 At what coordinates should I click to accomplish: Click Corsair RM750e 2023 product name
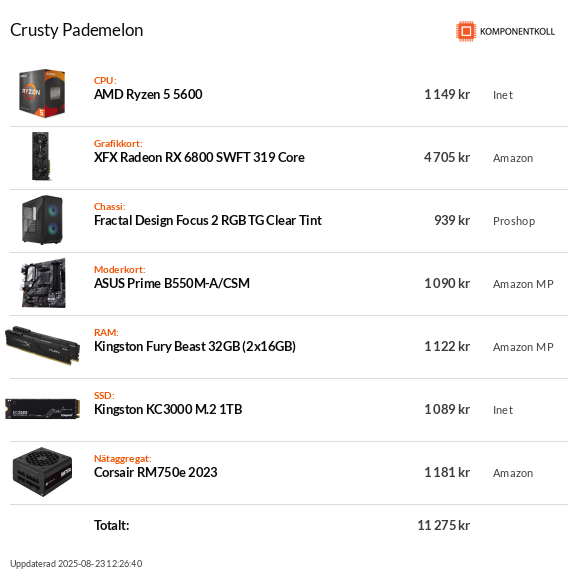pyautogui.click(x=156, y=472)
